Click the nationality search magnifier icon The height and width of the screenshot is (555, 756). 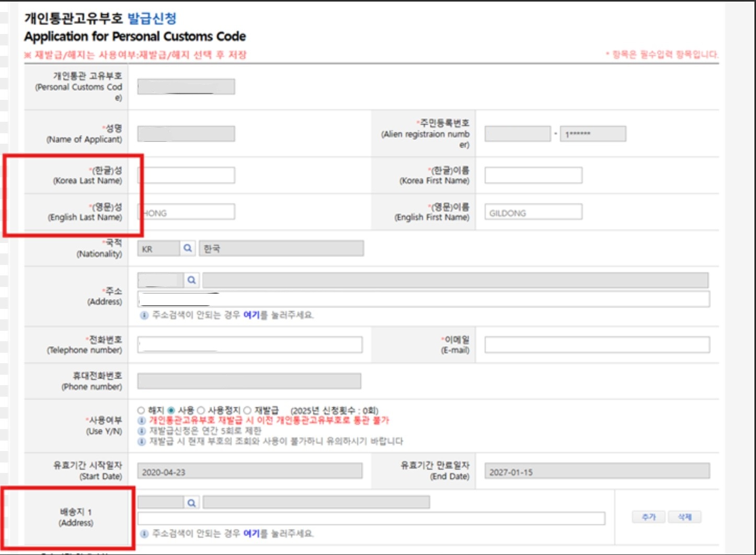[188, 248]
